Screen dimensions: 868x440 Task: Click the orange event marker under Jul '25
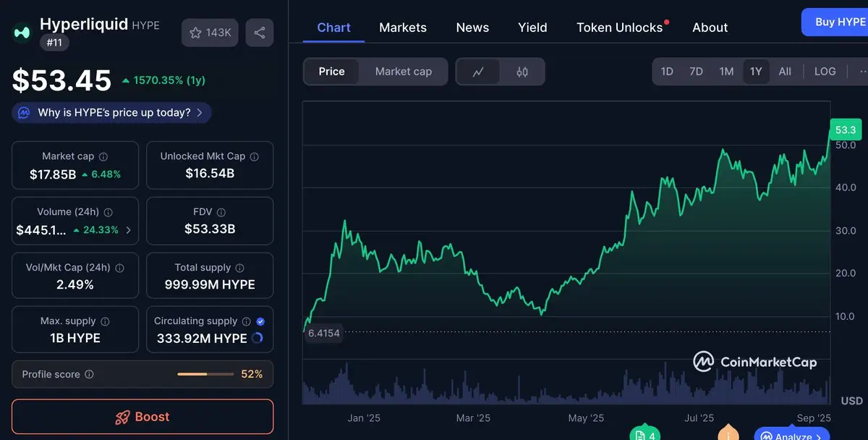[728, 433]
